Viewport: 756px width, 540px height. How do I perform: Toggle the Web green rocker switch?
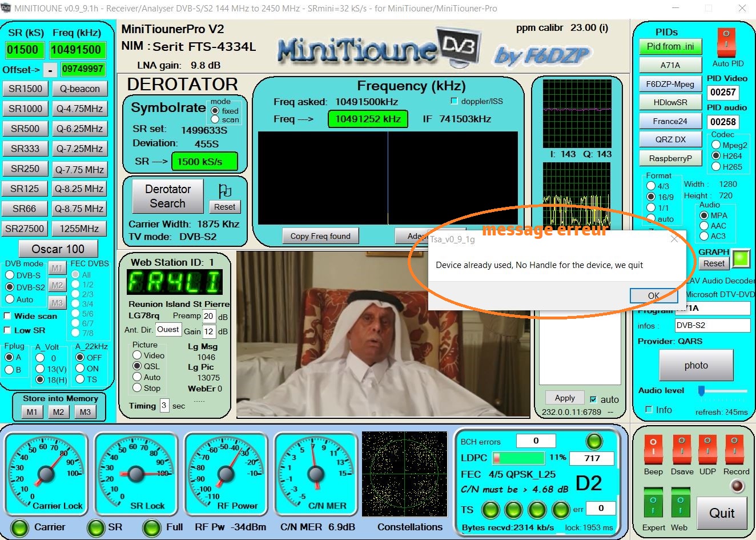[680, 503]
